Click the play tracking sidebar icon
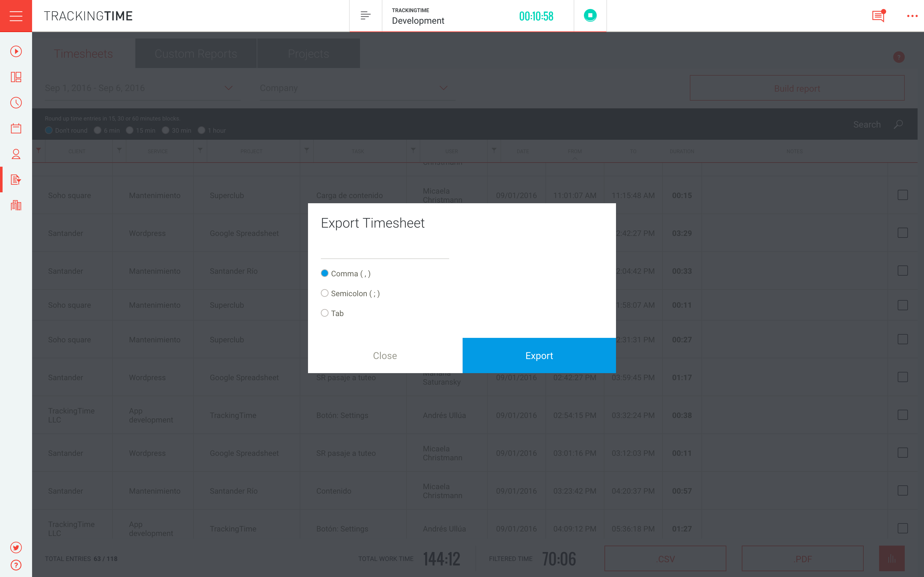 pos(16,52)
